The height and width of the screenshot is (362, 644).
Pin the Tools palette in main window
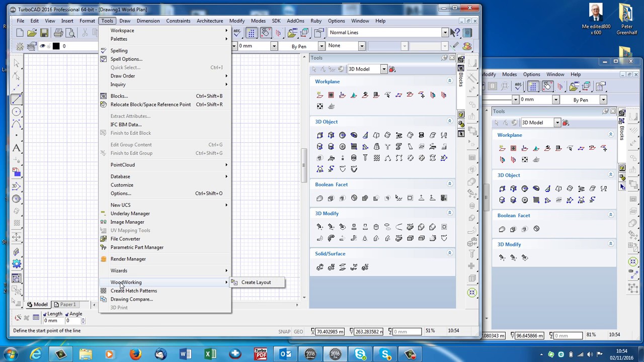pyautogui.click(x=444, y=58)
